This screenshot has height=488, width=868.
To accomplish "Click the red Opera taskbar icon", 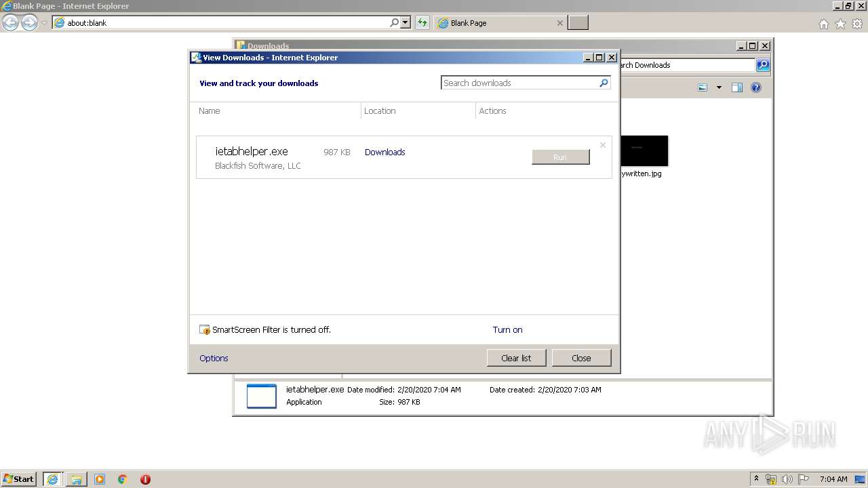I will pos(145,479).
